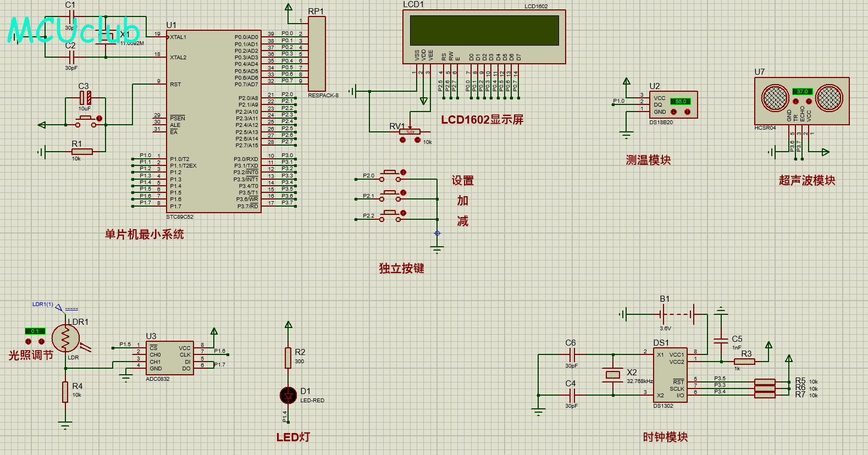Select the D1 LED-RED component

point(288,395)
